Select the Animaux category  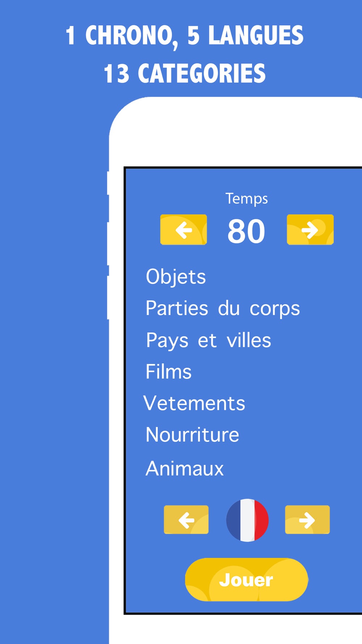click(x=185, y=469)
